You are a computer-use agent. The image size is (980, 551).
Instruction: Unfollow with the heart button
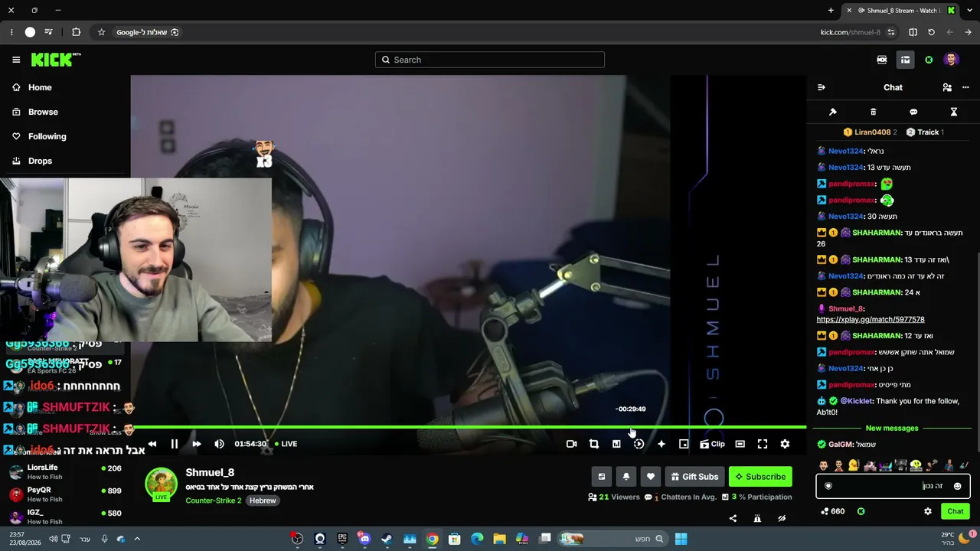pos(651,477)
